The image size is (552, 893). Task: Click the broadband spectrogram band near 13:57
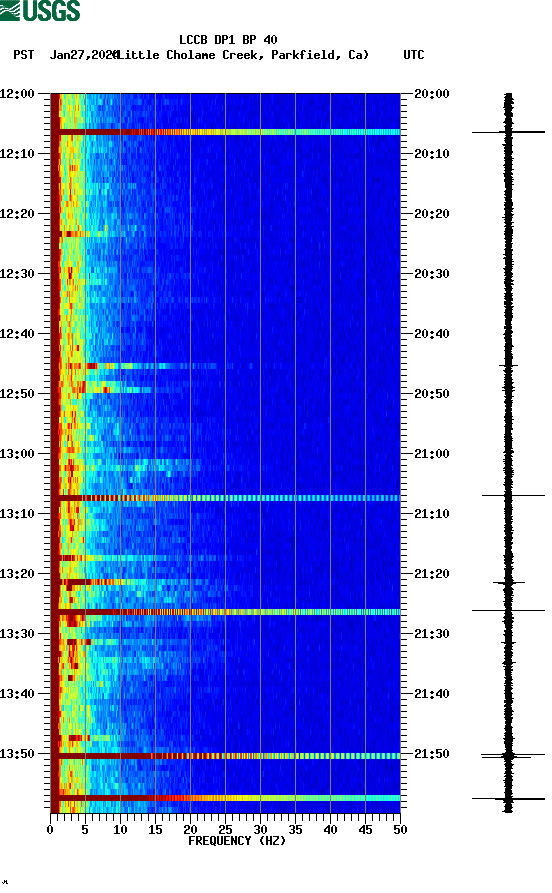point(226,798)
